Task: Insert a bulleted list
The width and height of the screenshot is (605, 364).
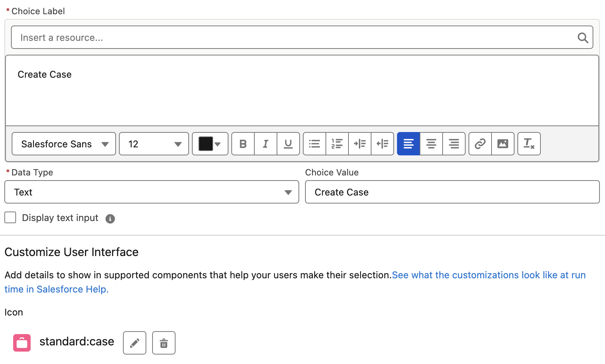Action: tap(314, 144)
